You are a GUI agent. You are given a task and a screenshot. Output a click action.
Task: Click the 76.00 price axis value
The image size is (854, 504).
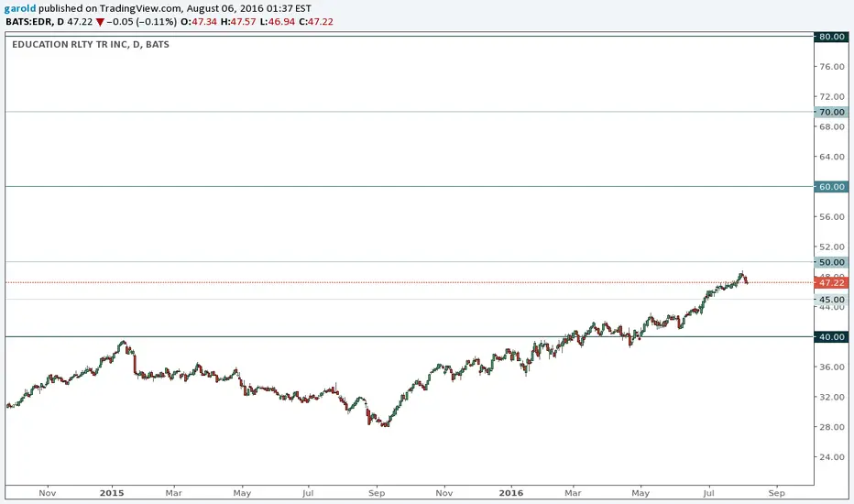tap(832, 67)
